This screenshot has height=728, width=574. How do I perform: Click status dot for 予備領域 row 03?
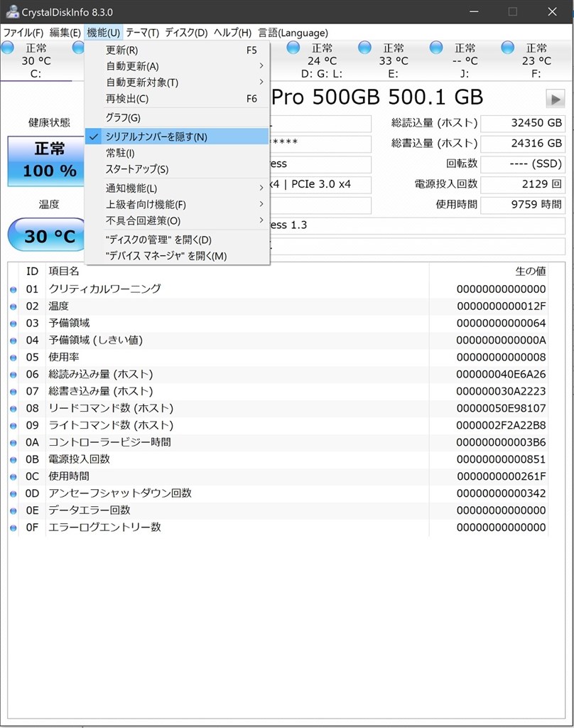13,323
